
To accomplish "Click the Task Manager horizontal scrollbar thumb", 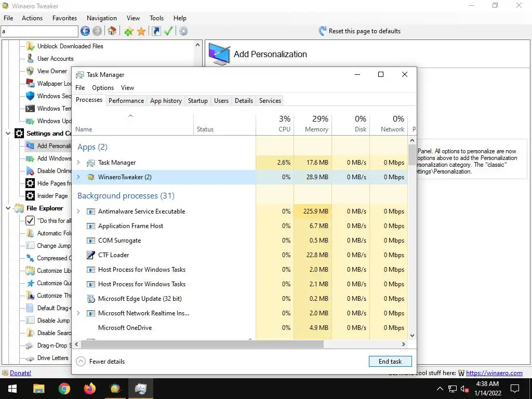I will [x=202, y=344].
